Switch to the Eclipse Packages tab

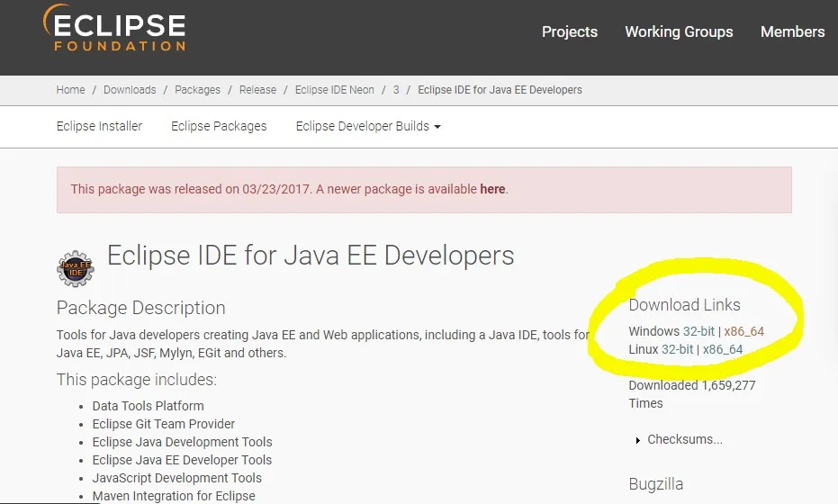219,126
